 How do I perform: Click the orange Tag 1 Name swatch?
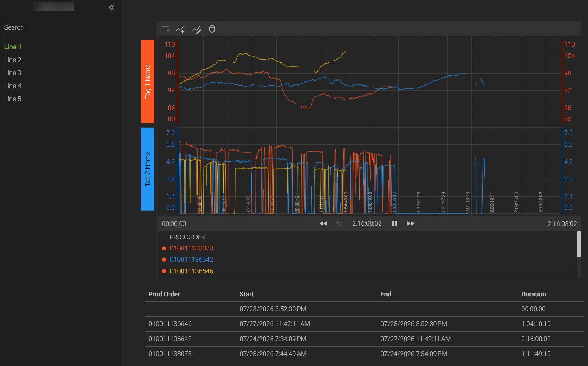coord(147,82)
